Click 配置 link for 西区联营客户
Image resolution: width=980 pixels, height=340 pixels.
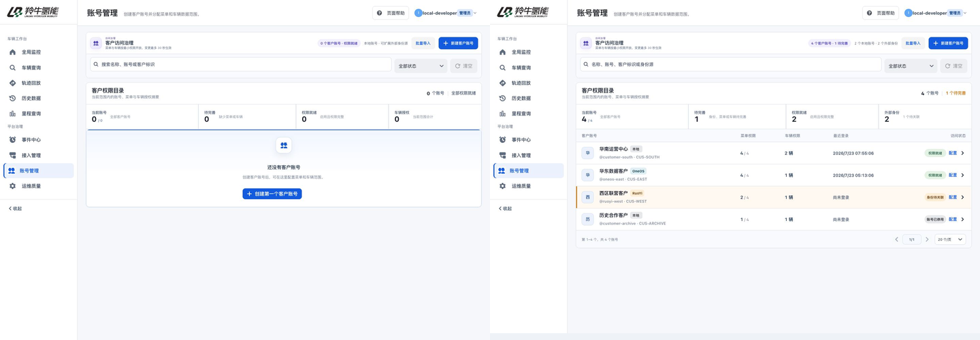(x=953, y=197)
